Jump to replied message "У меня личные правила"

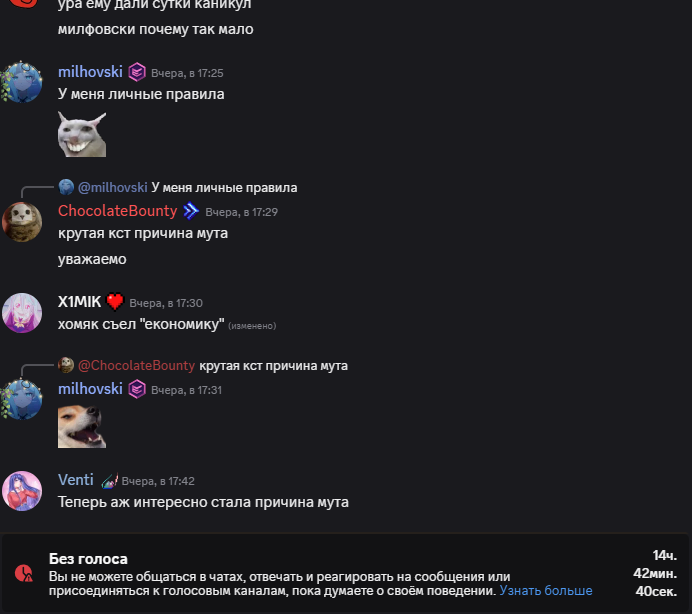pos(224,188)
